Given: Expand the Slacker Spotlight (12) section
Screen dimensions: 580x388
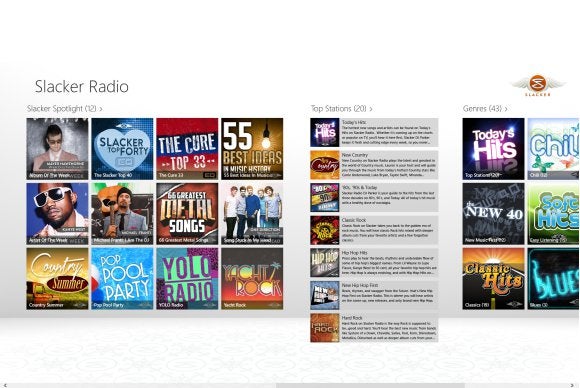Looking at the screenshot, I should pyautogui.click(x=64, y=109).
